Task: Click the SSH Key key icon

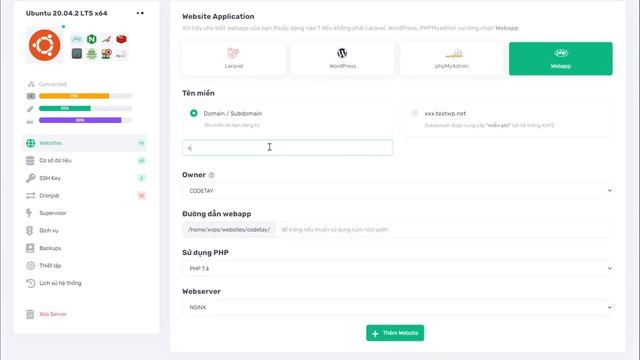Action: tap(30, 178)
